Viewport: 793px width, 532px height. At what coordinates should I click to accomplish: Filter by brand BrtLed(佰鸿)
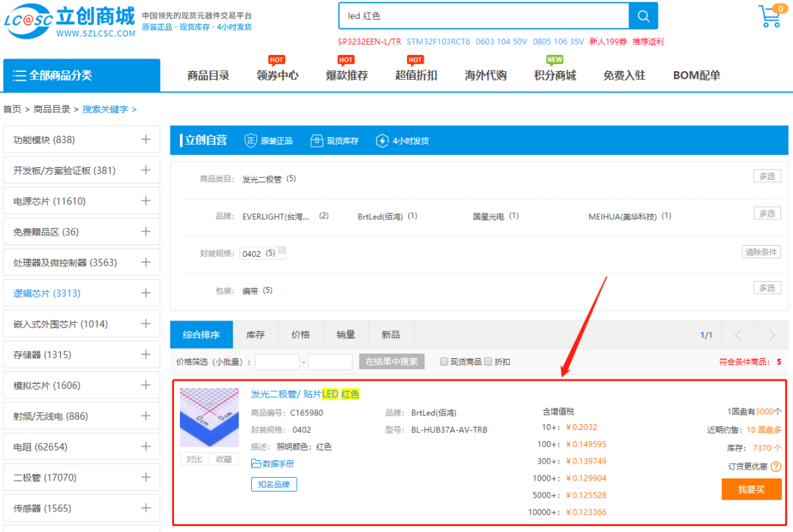[x=380, y=216]
